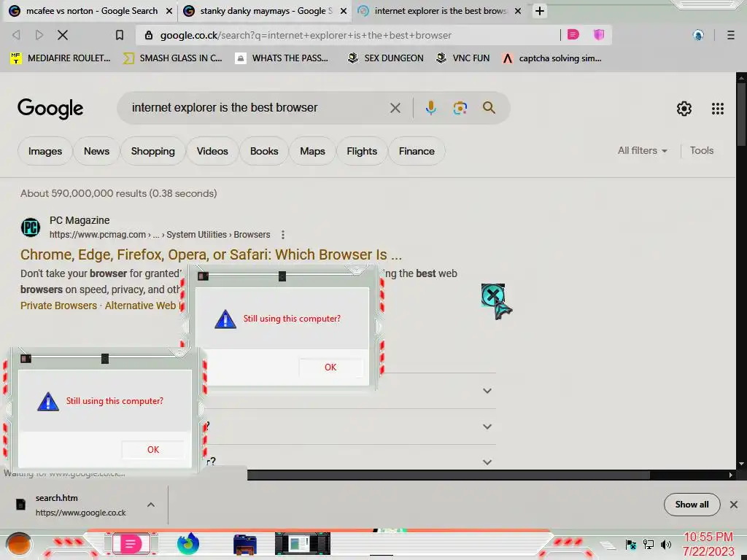Open Google apps grid
Viewport: 747px width, 560px height.
(718, 109)
